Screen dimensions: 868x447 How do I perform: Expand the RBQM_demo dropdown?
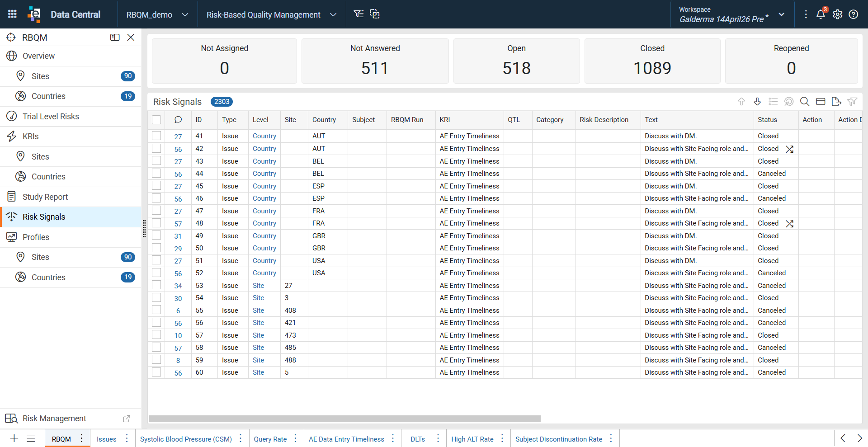[157, 14]
